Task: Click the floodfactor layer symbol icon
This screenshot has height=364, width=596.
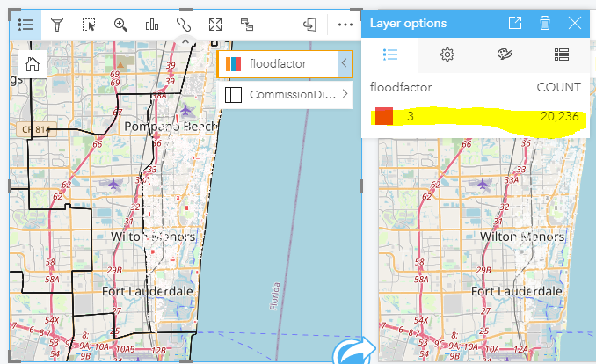Action: pos(233,64)
